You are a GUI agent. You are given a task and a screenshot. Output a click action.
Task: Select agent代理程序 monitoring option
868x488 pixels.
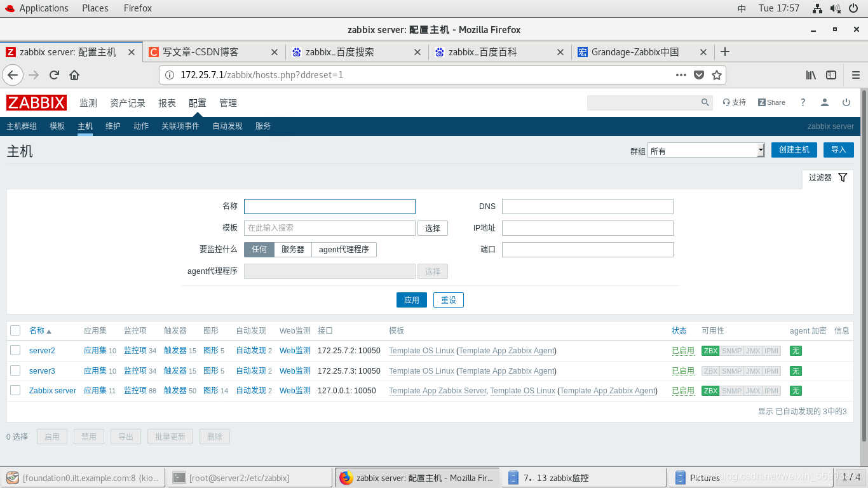(x=344, y=250)
